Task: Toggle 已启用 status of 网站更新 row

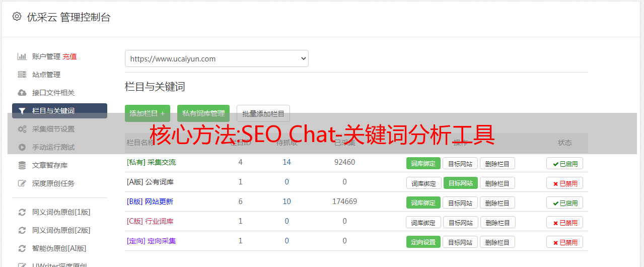Action: [x=565, y=203]
